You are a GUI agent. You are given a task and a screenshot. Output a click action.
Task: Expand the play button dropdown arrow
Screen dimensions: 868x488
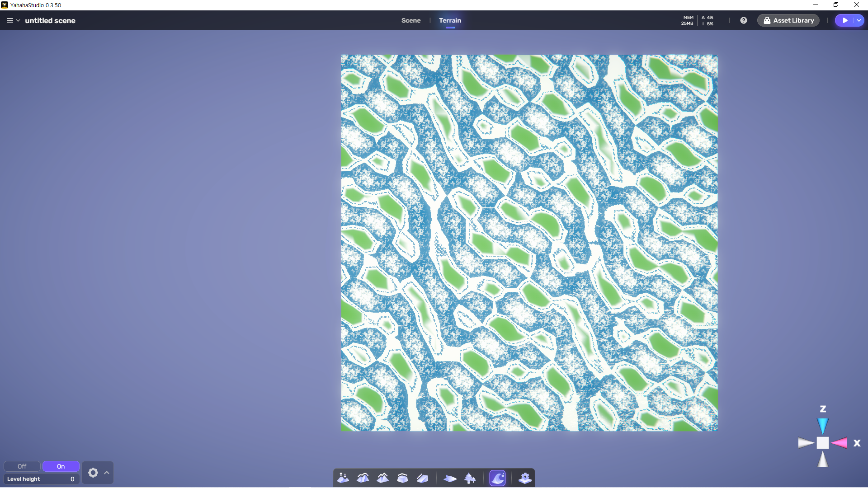click(859, 20)
